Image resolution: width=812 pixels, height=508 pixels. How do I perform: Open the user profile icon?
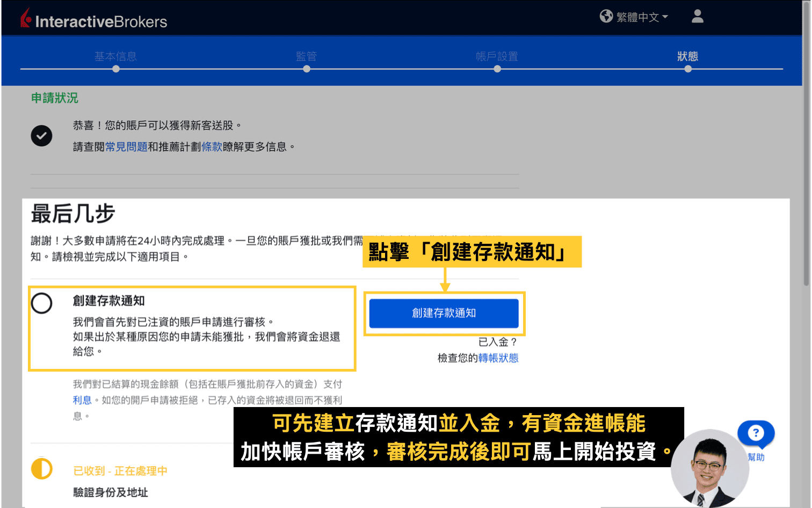click(697, 17)
